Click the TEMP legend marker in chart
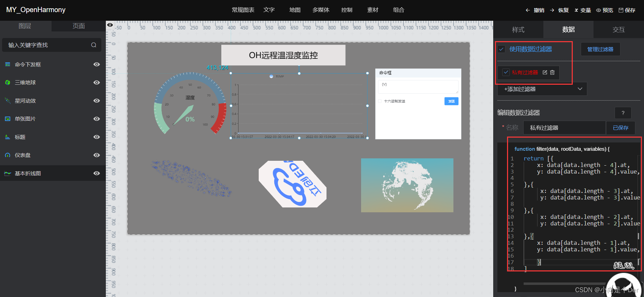This screenshot has height=297, width=644. (x=272, y=76)
